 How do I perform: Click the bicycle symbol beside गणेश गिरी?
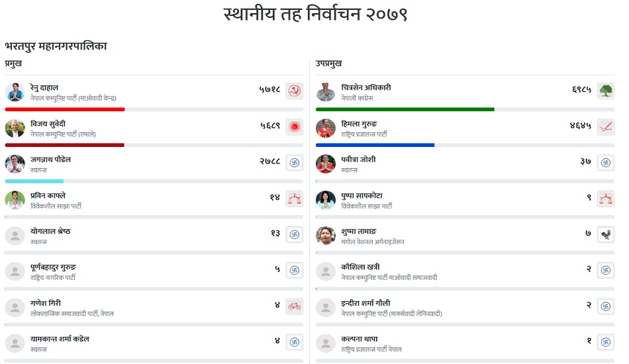pos(294,306)
